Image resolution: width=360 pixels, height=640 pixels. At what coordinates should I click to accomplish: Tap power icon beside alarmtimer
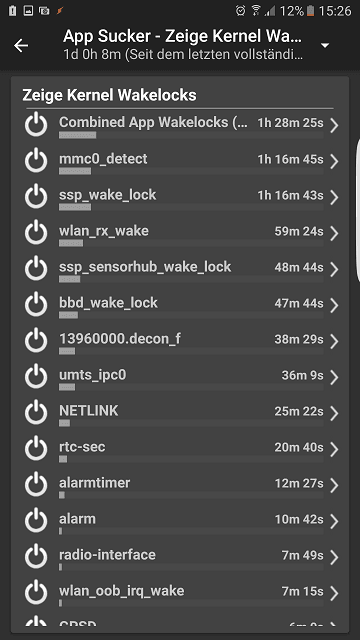tap(36, 484)
